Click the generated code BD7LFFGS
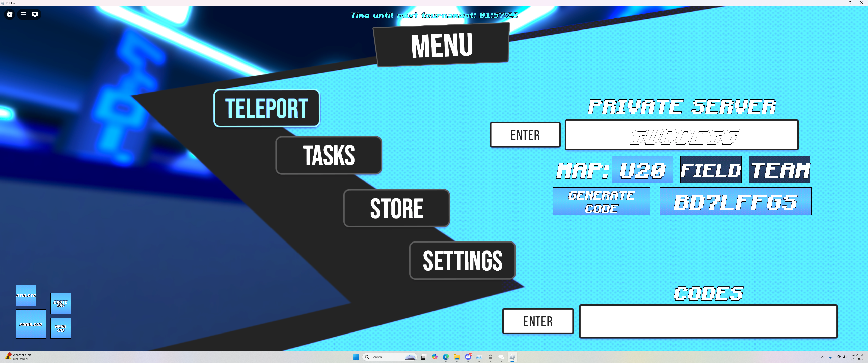The width and height of the screenshot is (868, 363). click(x=735, y=201)
